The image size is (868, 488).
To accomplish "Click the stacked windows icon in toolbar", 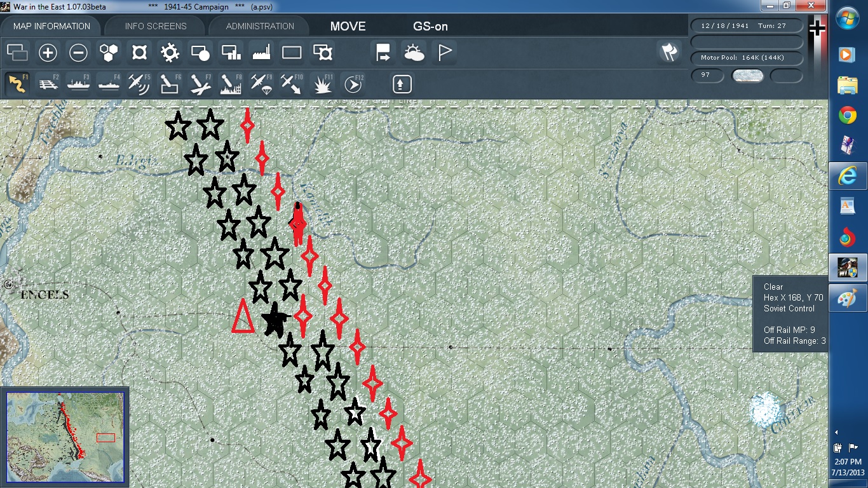I will tap(17, 53).
